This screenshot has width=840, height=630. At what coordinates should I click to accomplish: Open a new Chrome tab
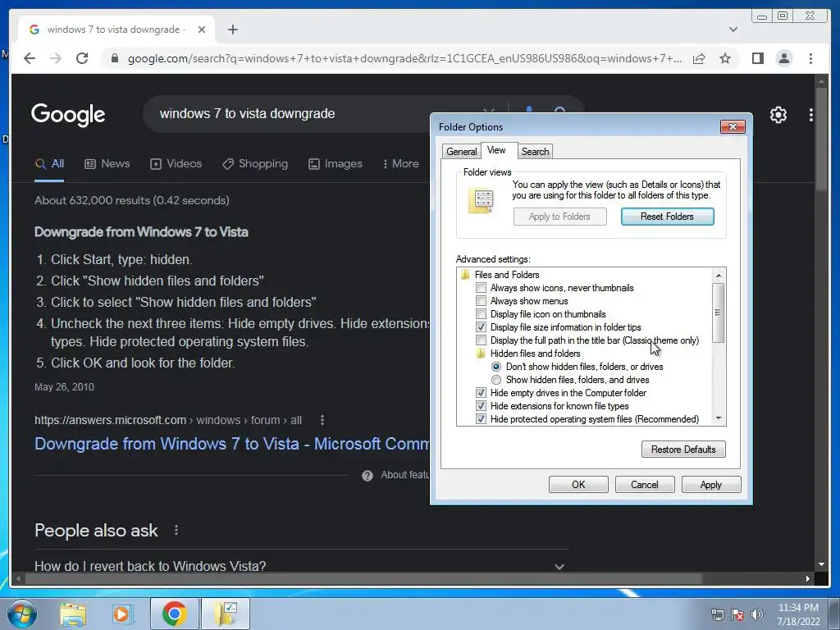pyautogui.click(x=232, y=30)
